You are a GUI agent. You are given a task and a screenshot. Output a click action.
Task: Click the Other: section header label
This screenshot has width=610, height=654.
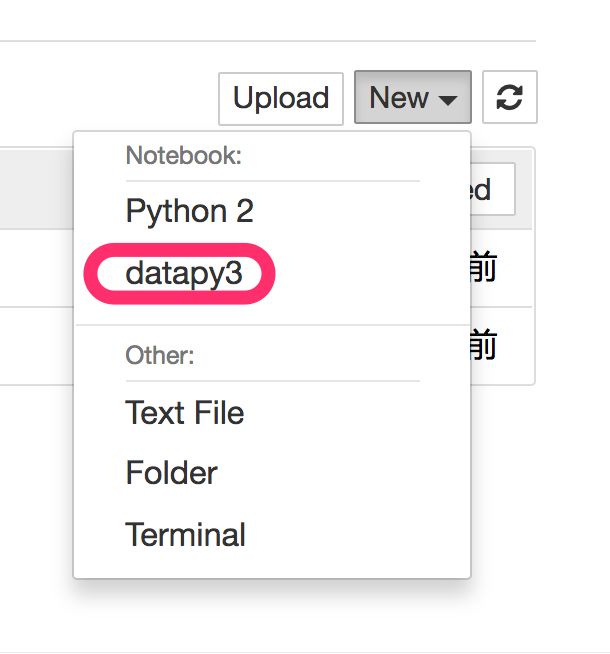click(x=160, y=355)
